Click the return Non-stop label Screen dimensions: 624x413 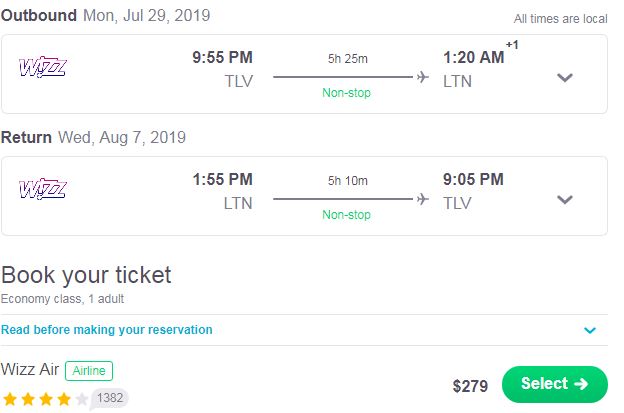tap(347, 215)
